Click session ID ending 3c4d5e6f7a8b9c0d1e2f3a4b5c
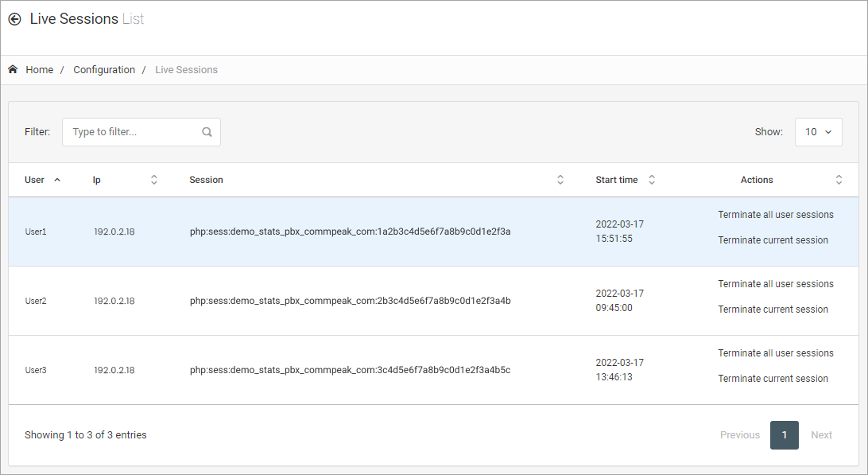This screenshot has height=475, width=868. click(x=350, y=370)
